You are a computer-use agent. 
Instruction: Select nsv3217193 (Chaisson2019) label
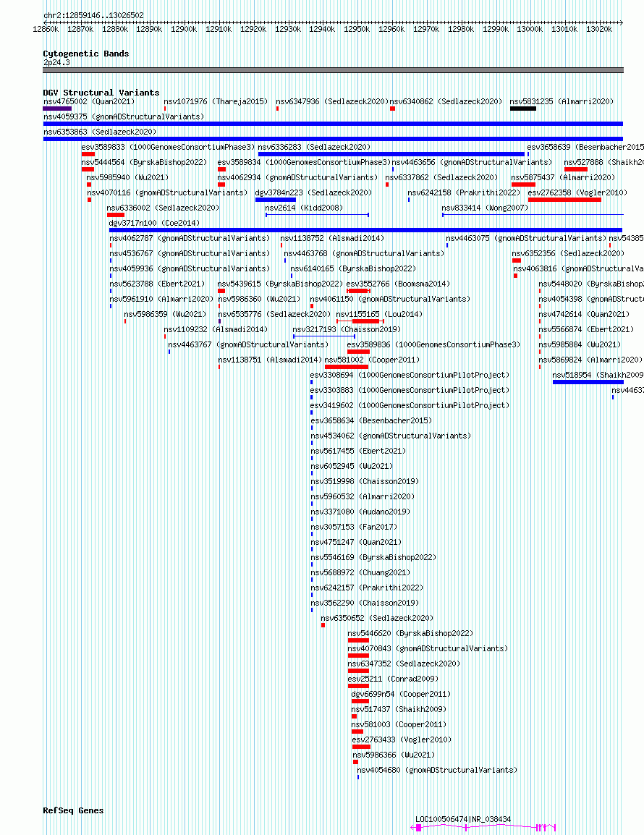pyautogui.click(x=347, y=329)
